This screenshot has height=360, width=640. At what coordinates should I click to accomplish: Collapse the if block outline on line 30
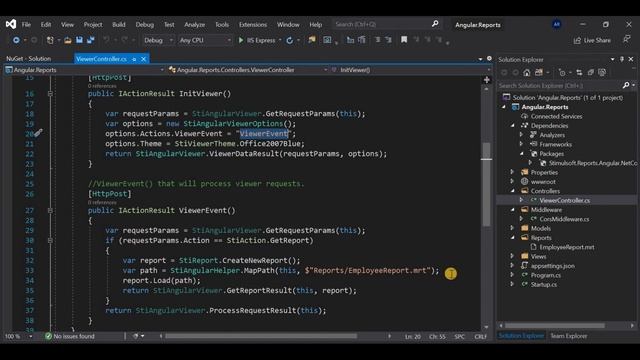point(50,240)
